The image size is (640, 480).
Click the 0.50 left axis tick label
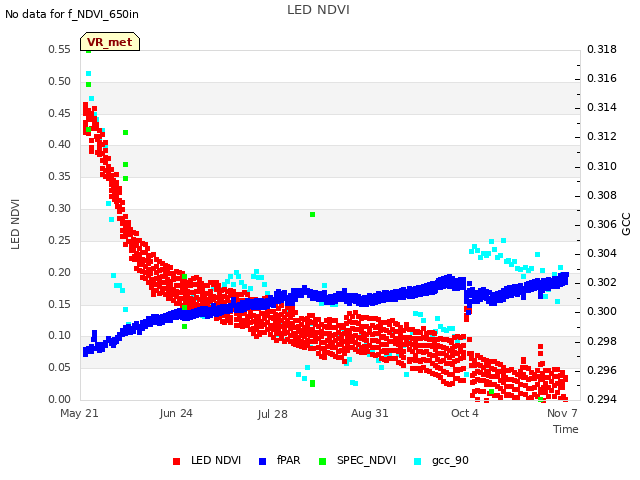click(60, 81)
